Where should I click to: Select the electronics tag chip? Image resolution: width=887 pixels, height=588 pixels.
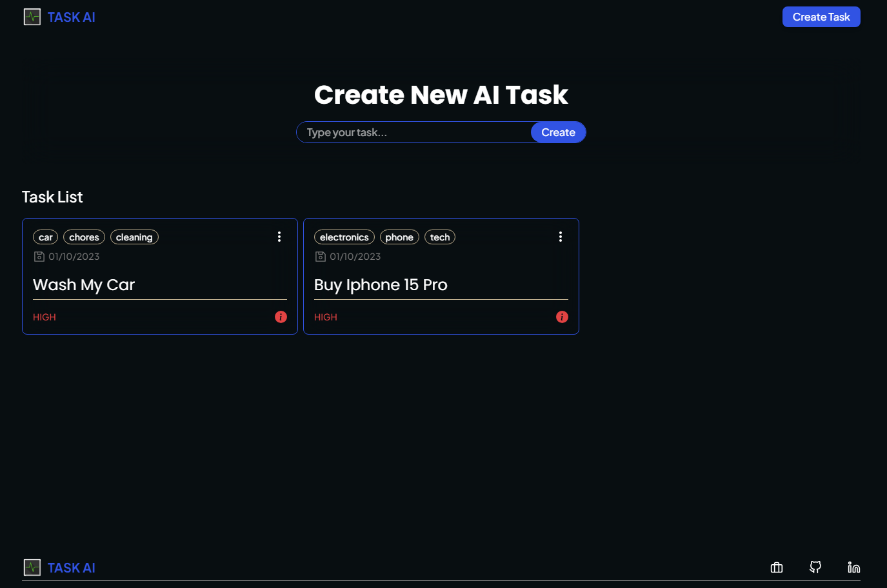click(344, 237)
